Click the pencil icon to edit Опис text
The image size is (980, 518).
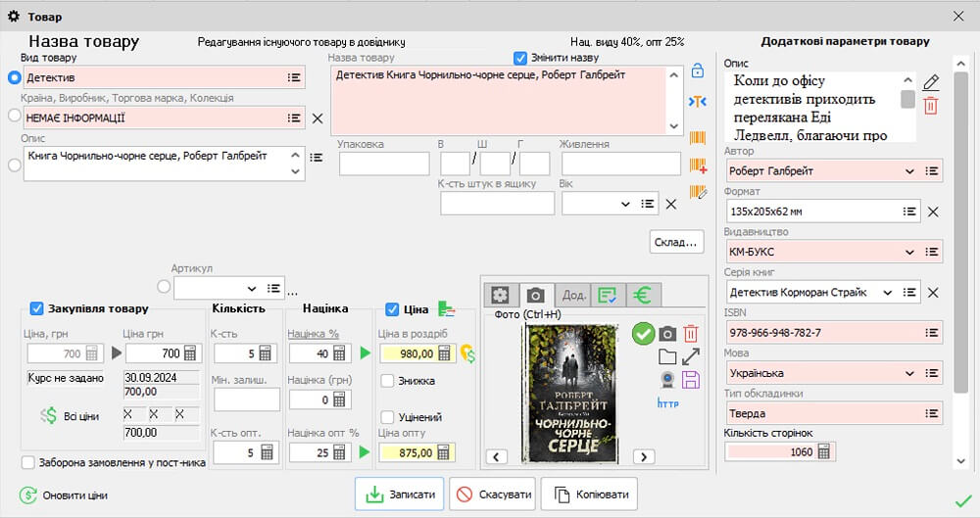pos(931,83)
